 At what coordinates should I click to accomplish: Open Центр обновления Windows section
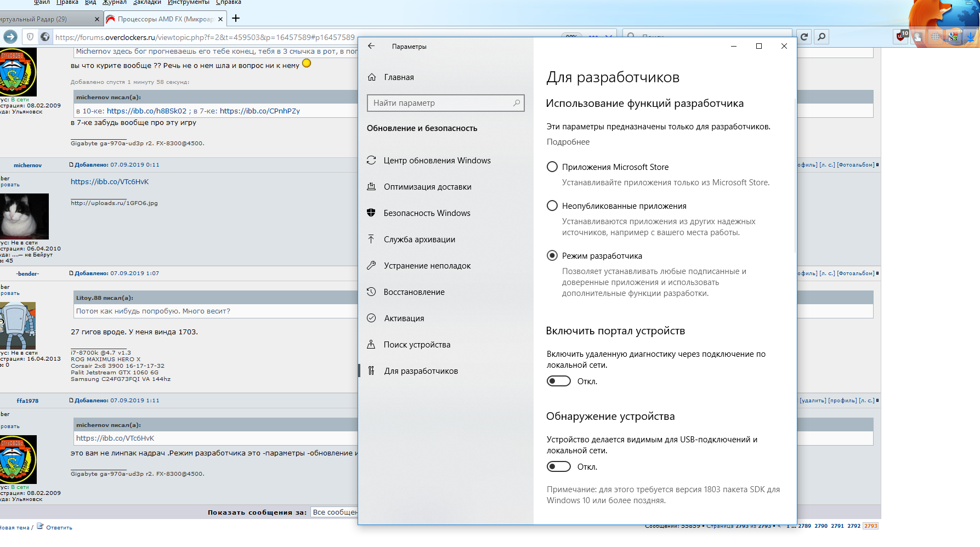[437, 161]
